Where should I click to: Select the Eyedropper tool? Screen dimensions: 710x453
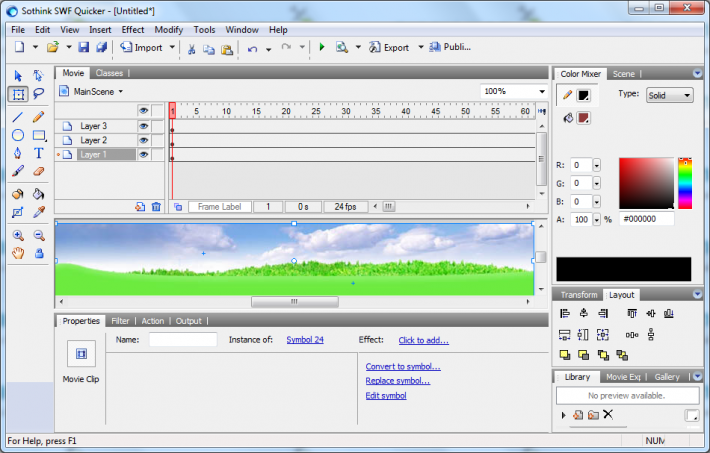(x=38, y=212)
